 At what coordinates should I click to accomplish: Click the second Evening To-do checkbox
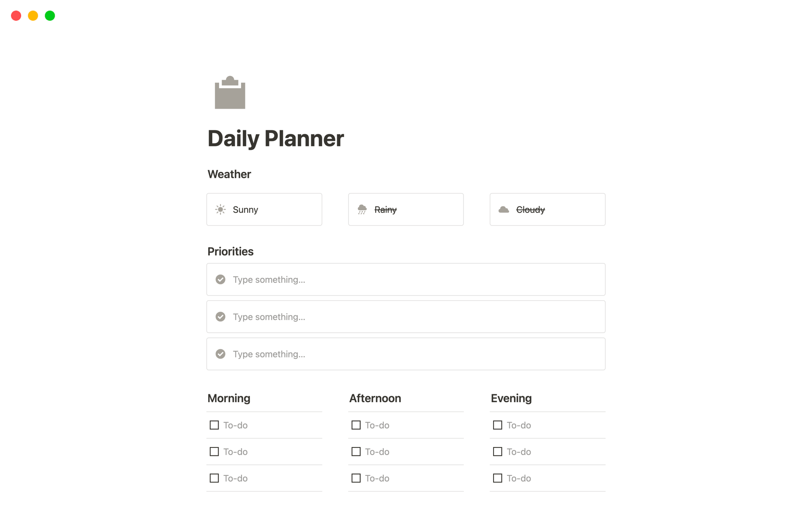point(497,451)
